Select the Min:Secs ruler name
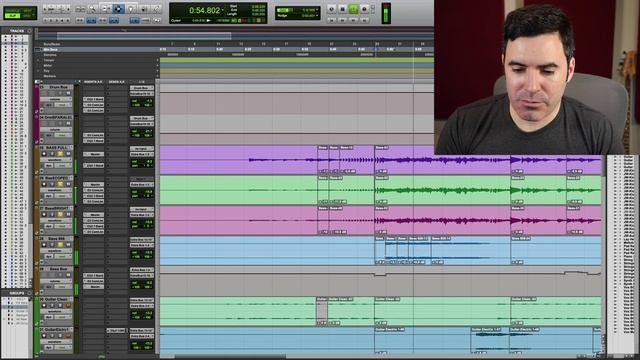The height and width of the screenshot is (360, 640). pyautogui.click(x=51, y=49)
